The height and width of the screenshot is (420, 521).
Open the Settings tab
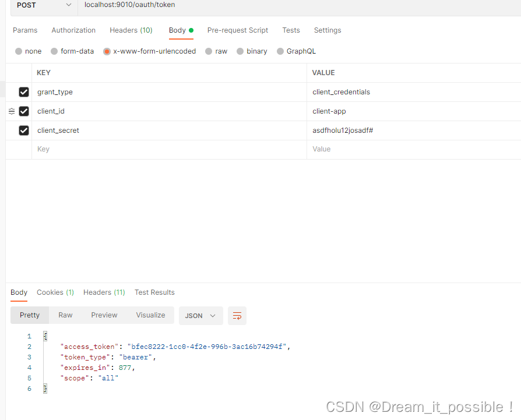click(x=328, y=30)
